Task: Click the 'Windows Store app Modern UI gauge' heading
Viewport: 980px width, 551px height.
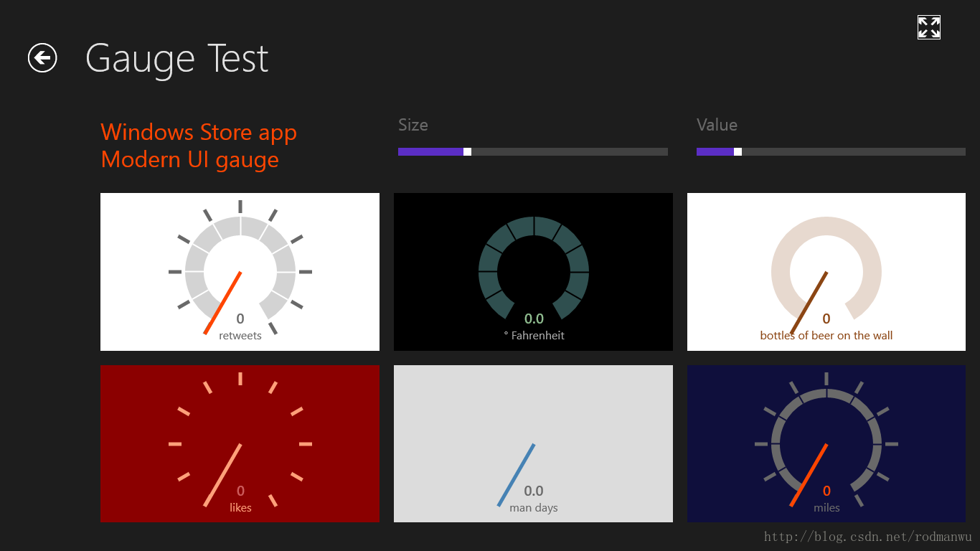Action: 199,146
